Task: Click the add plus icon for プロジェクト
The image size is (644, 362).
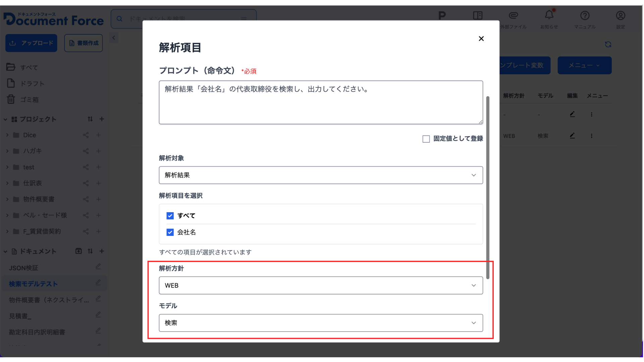Action: tap(102, 119)
